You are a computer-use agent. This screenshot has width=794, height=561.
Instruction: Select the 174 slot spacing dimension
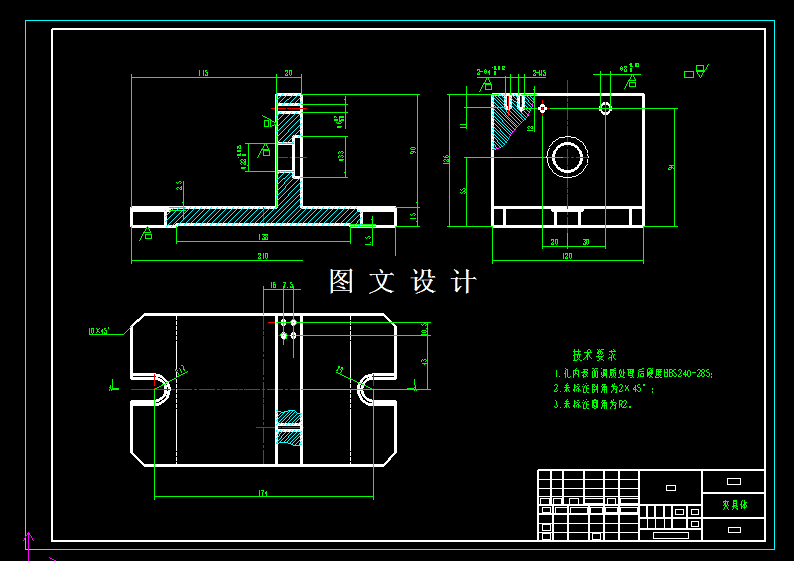pyautogui.click(x=263, y=493)
